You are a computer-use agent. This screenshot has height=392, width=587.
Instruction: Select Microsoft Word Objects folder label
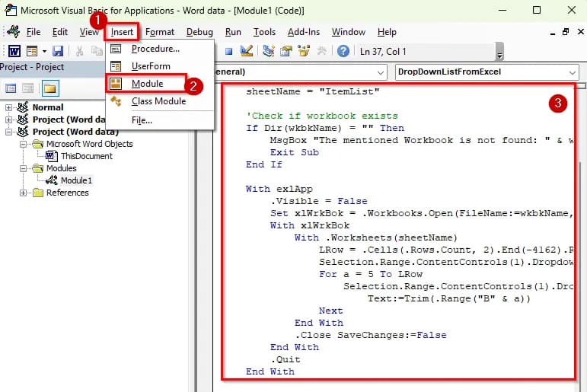click(90, 144)
